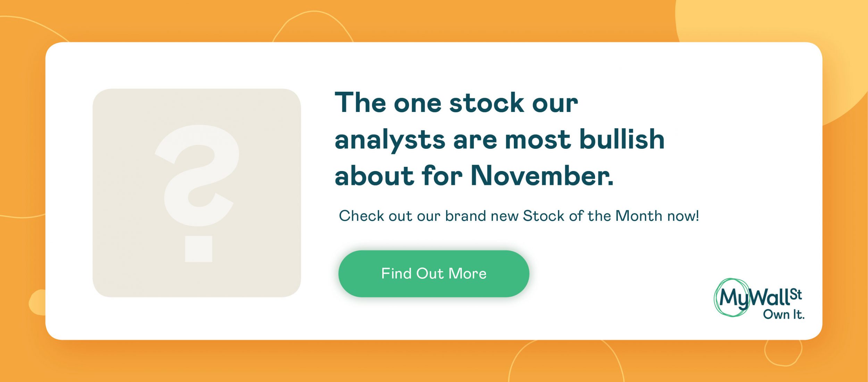Click the Find Out More button
Viewport: 868px width, 382px height.
click(x=434, y=274)
